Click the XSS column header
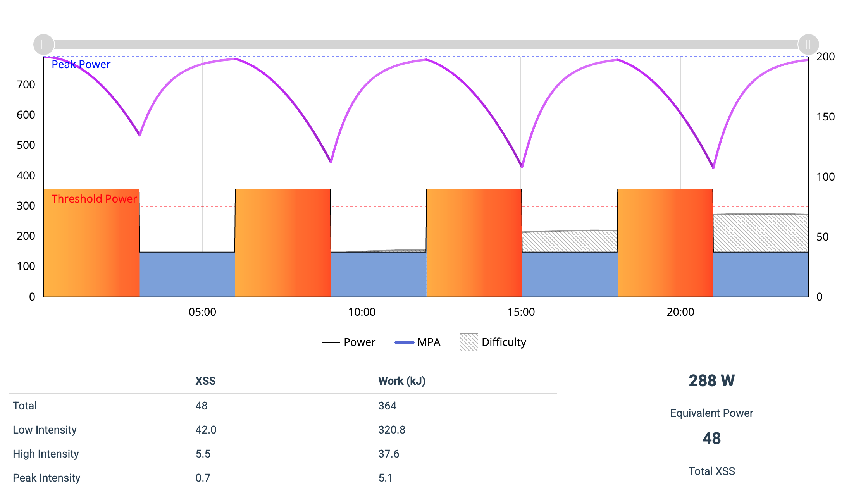 (x=205, y=381)
